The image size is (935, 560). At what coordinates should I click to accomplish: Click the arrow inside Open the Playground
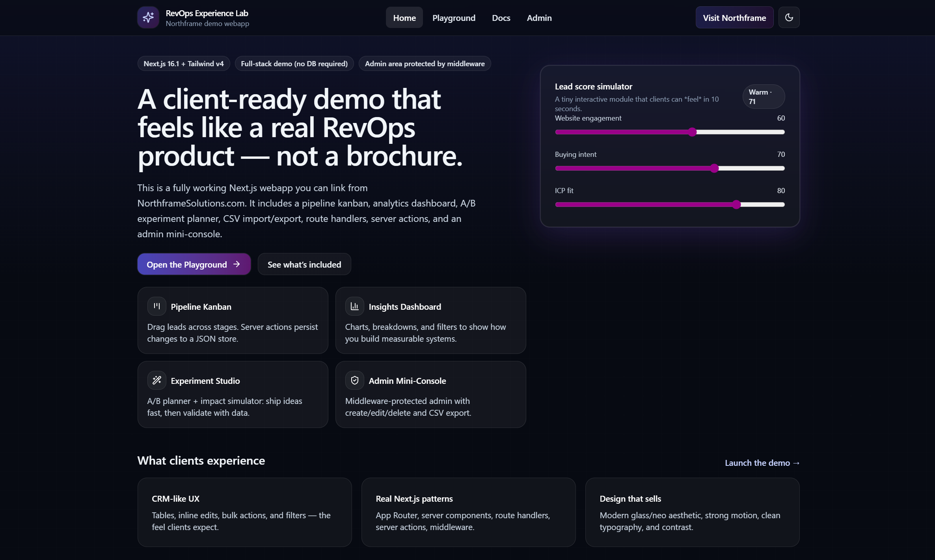click(237, 264)
